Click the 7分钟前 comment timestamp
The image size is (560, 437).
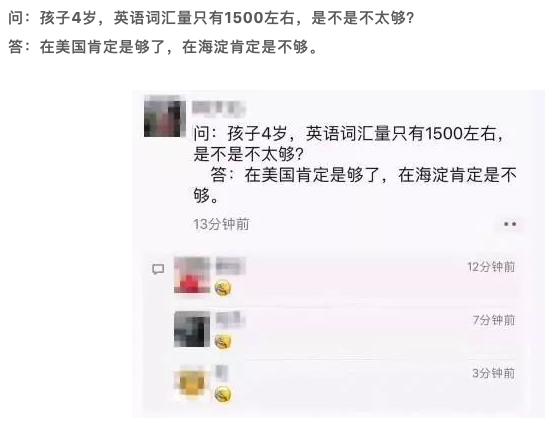[494, 320]
